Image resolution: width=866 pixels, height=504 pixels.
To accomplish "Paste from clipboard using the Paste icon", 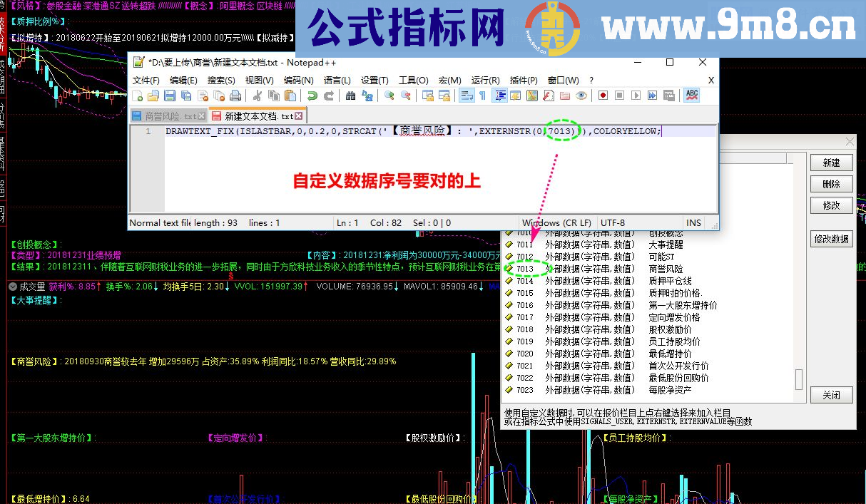I will click(290, 96).
